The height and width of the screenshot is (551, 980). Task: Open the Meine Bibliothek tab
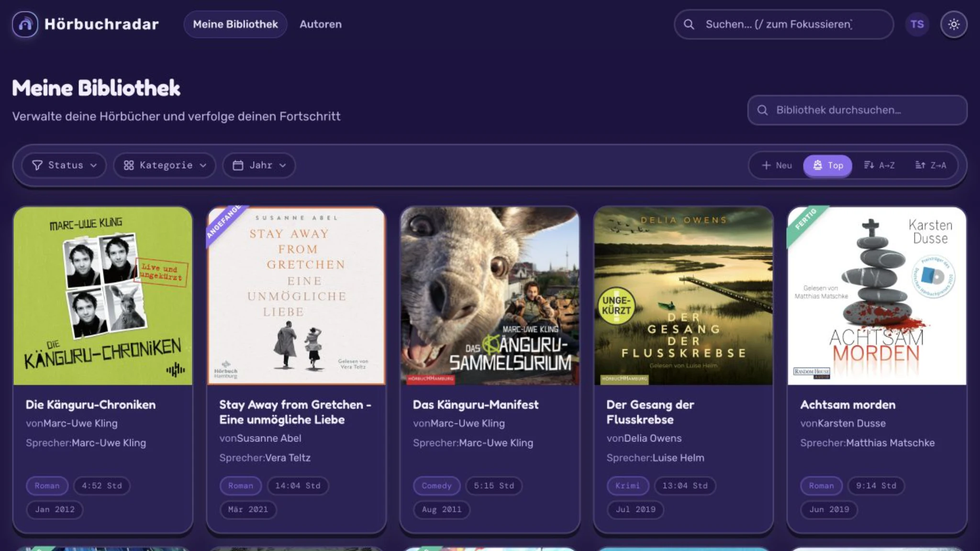click(235, 24)
